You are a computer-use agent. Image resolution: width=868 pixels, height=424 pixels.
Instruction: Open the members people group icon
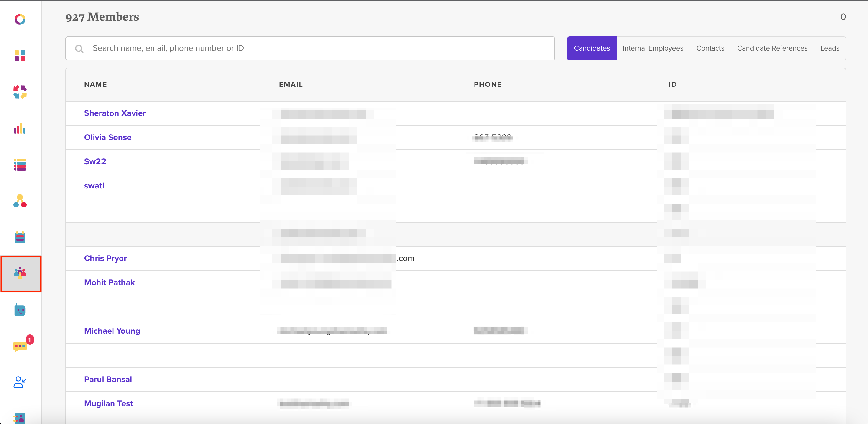[20, 273]
